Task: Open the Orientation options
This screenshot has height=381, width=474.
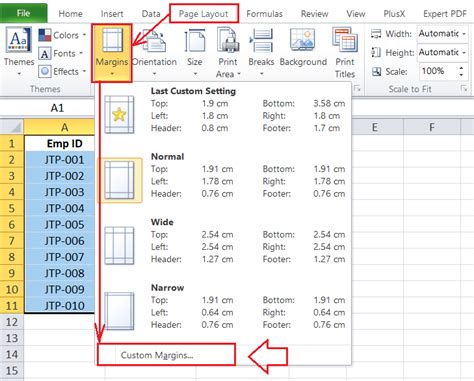Action: (x=154, y=52)
